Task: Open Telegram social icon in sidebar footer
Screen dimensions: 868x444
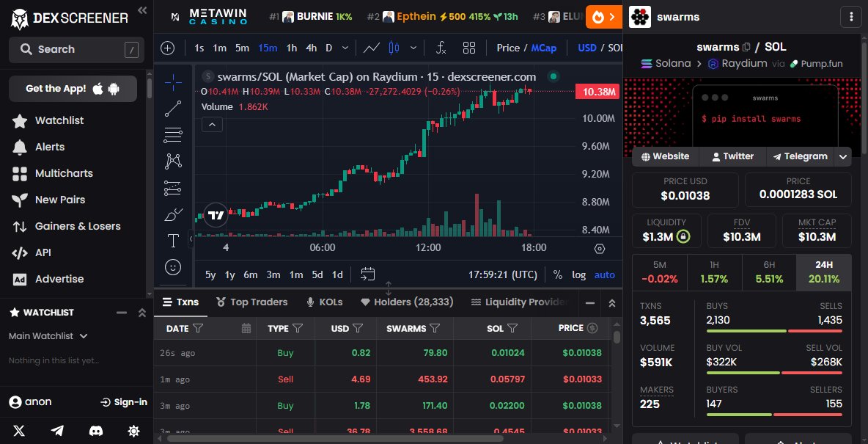Action: tap(57, 431)
